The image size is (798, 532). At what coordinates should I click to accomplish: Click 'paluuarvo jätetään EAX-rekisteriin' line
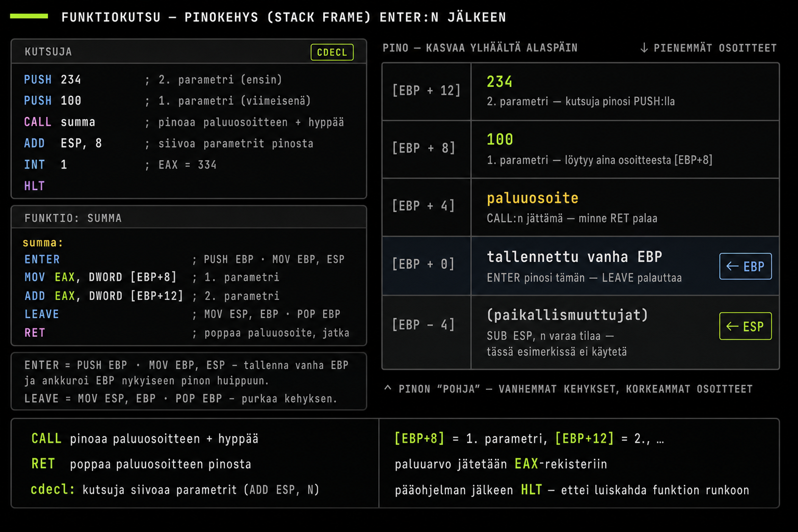coord(501,464)
